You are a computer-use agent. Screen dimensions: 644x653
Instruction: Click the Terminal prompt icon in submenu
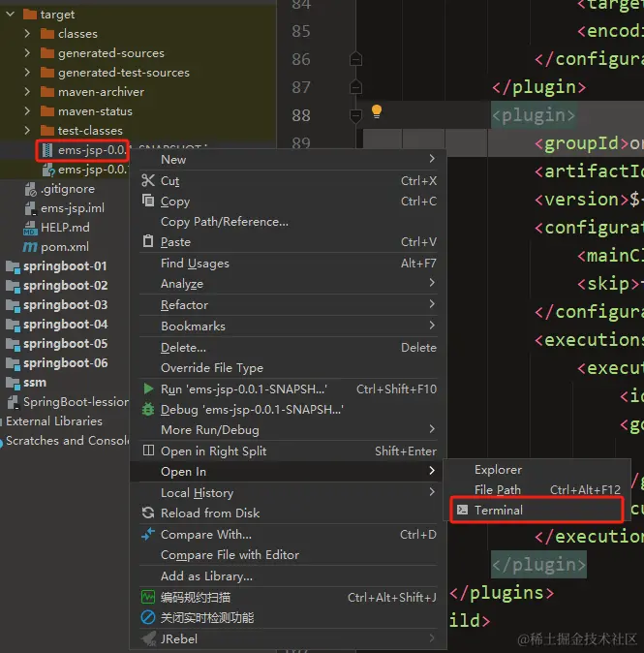[463, 510]
